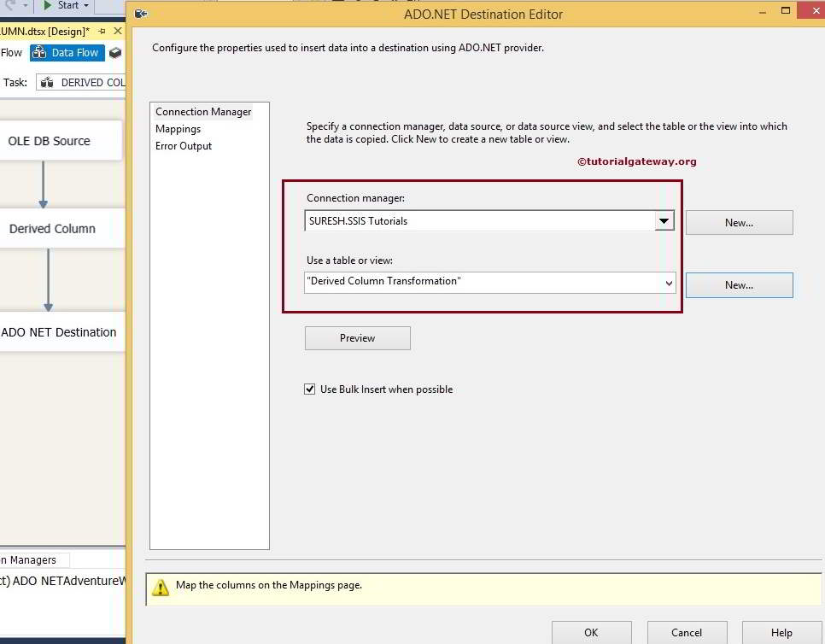This screenshot has height=644, width=825.
Task: Click the pin icon on the Design tab
Action: [x=102, y=32]
